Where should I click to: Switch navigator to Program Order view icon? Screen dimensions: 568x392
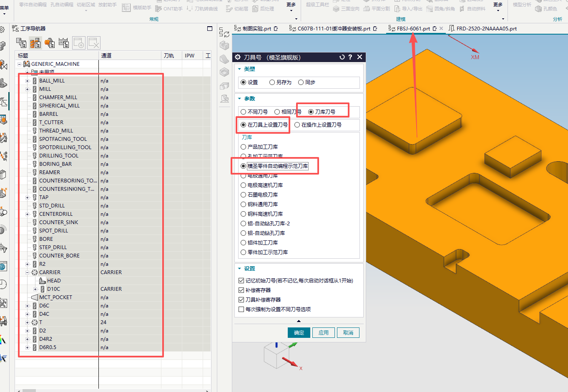pos(21,43)
